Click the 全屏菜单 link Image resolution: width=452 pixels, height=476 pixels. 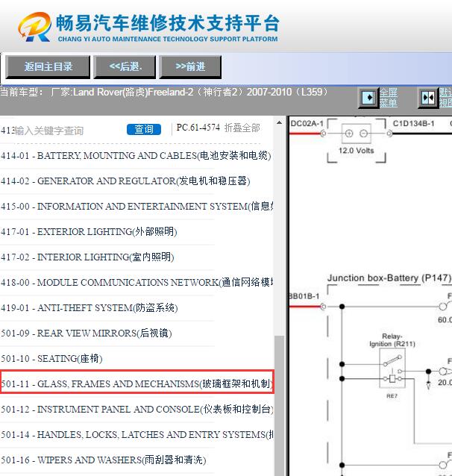pos(389,98)
